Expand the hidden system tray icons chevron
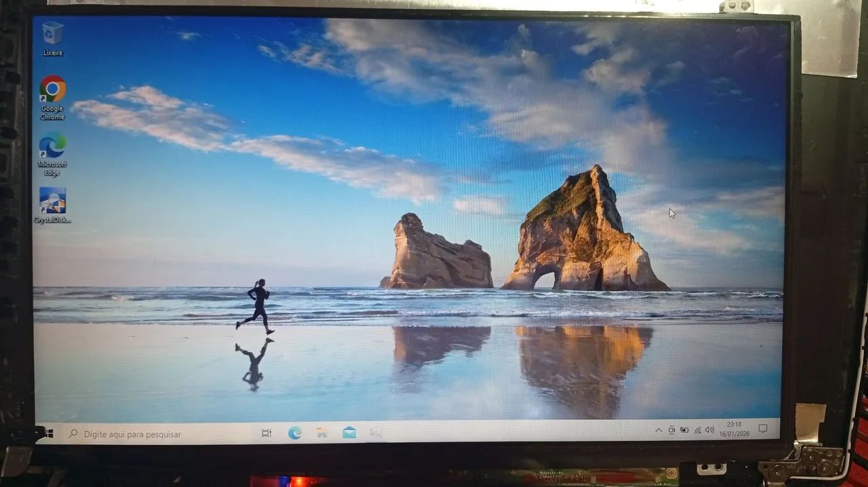This screenshot has width=868, height=487. point(658,430)
